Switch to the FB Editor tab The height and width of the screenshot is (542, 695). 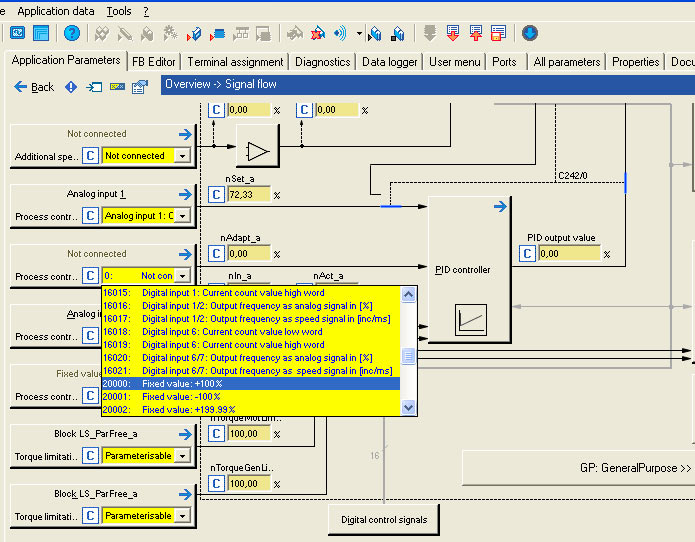[x=154, y=62]
